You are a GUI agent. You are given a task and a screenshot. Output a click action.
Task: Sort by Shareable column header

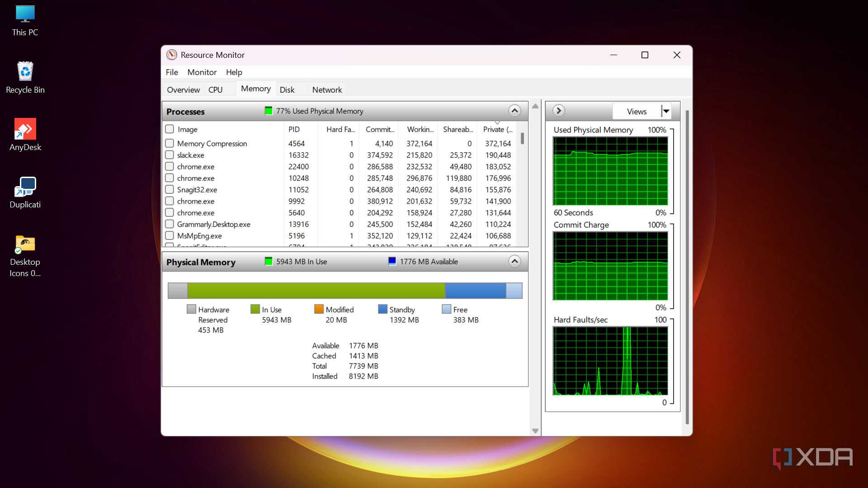[x=458, y=129]
